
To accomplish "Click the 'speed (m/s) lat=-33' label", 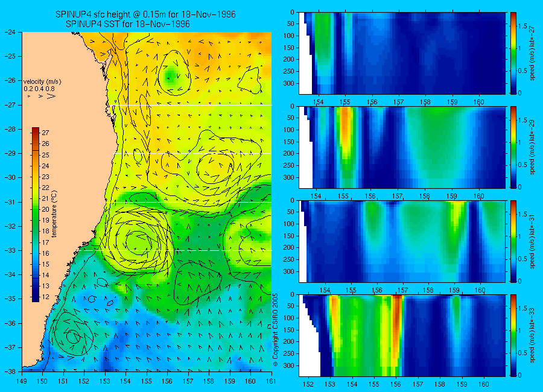I will point(533,335).
